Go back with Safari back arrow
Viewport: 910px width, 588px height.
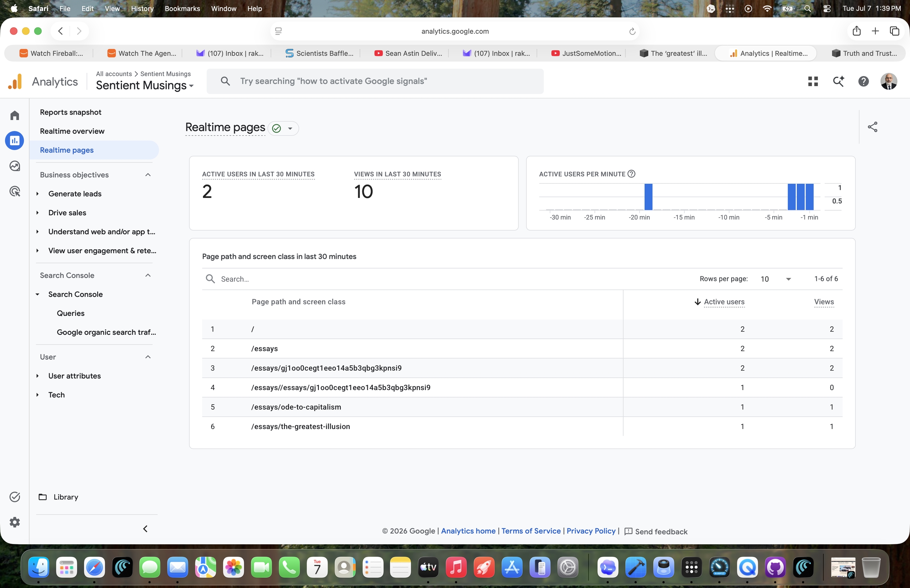pyautogui.click(x=60, y=31)
